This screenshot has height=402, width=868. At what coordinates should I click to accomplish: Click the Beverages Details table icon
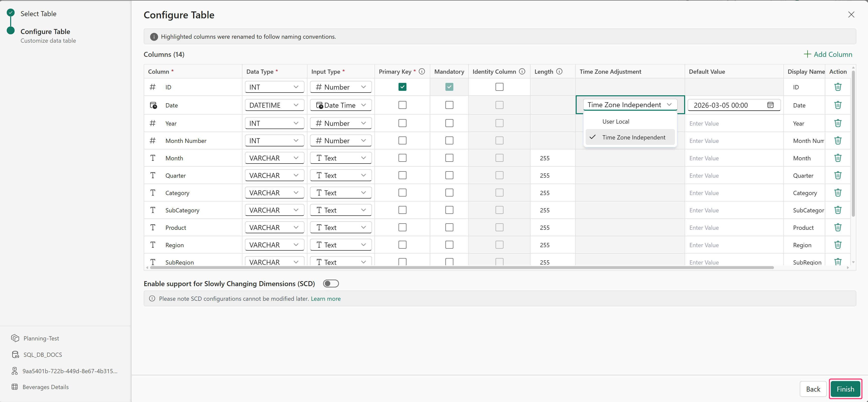tap(14, 387)
